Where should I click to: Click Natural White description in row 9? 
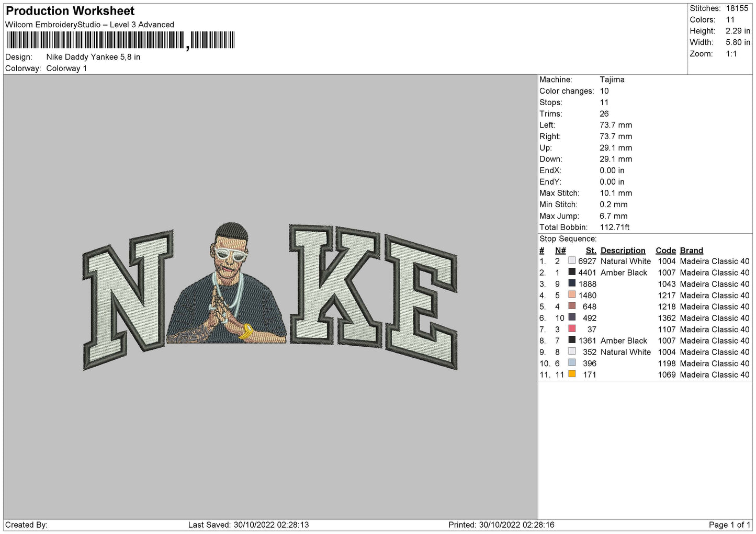(x=626, y=352)
